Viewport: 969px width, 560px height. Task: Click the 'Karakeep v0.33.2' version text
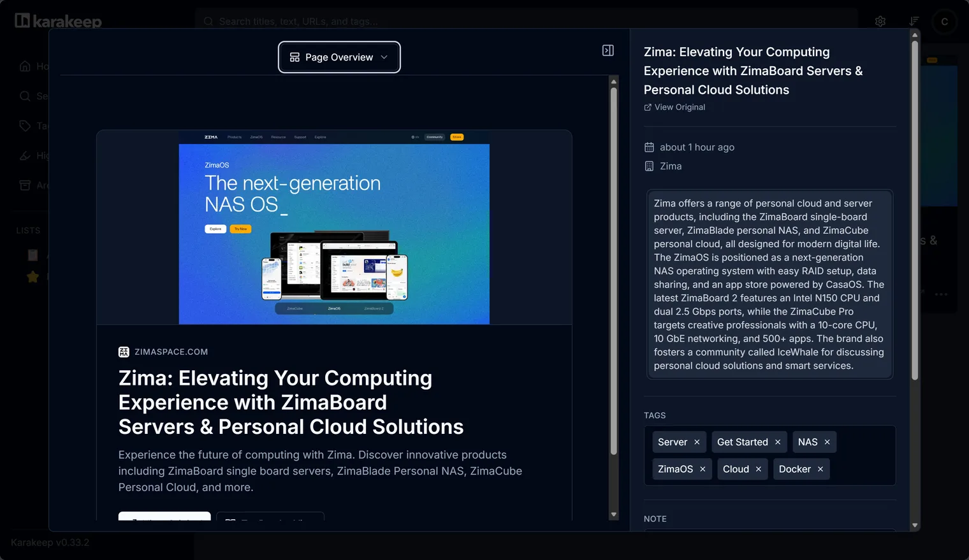[50, 543]
